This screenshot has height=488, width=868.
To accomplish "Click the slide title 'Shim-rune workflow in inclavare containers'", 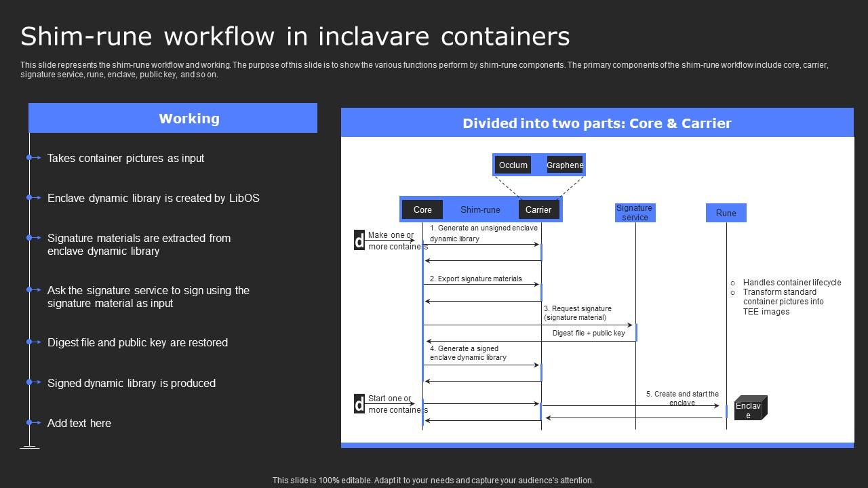I will coord(294,36).
